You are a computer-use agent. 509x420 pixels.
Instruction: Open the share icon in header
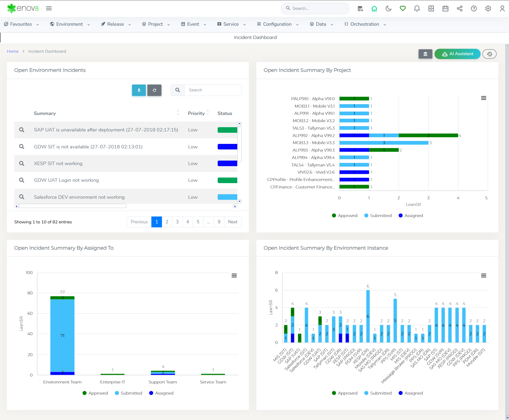459,8
